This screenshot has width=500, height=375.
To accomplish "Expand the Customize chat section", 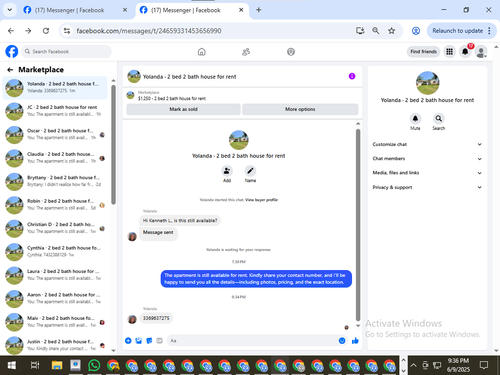I will (x=427, y=144).
